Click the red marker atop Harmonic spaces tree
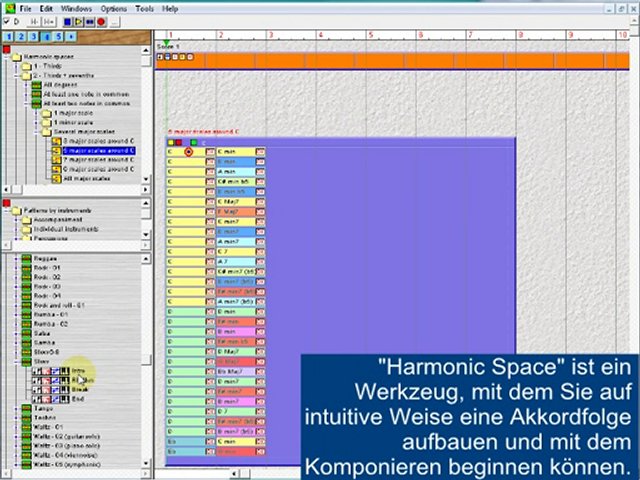Viewport: 640px width, 480px height. click(6, 49)
